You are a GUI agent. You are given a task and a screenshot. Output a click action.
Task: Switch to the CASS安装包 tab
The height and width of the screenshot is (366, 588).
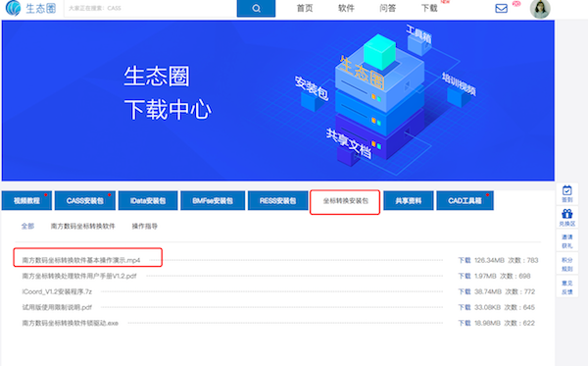(x=84, y=201)
